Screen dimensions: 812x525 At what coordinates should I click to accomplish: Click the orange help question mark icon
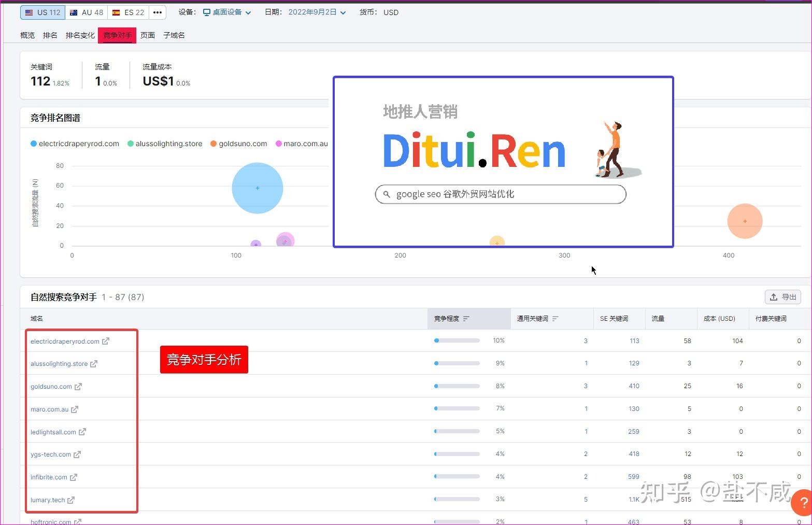802,503
